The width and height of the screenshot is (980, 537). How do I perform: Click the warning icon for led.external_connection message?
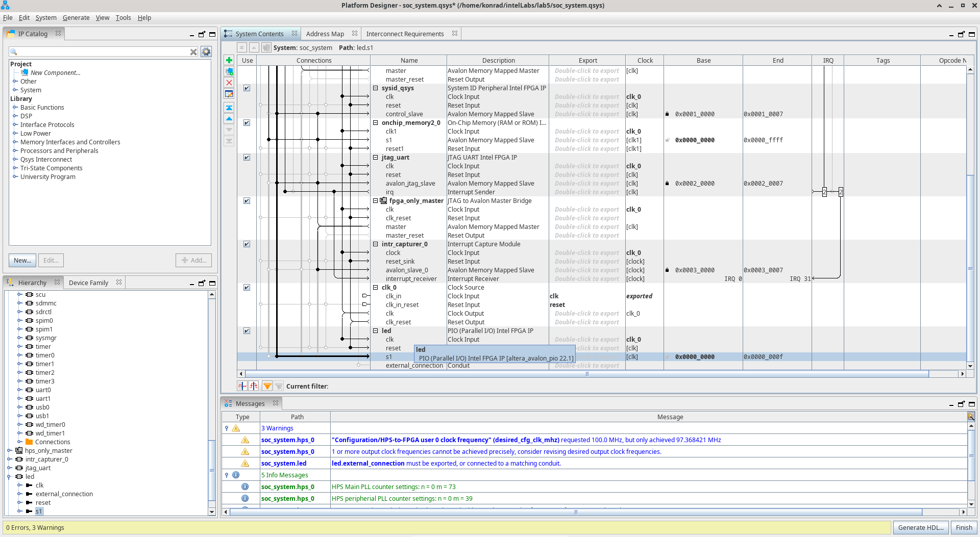(245, 463)
